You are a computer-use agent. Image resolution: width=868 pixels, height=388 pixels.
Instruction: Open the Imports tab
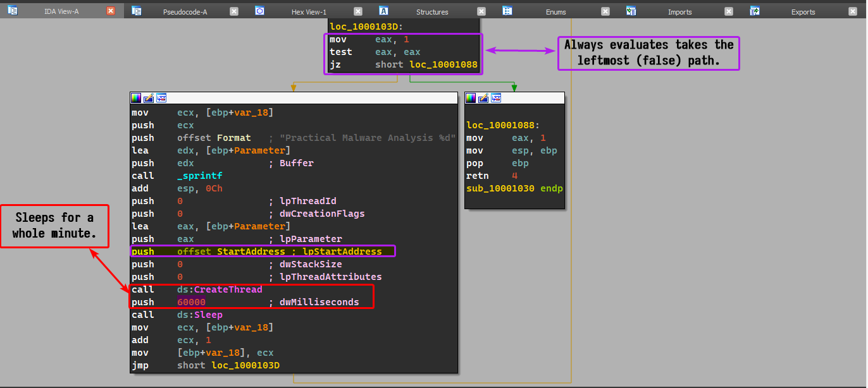point(679,12)
